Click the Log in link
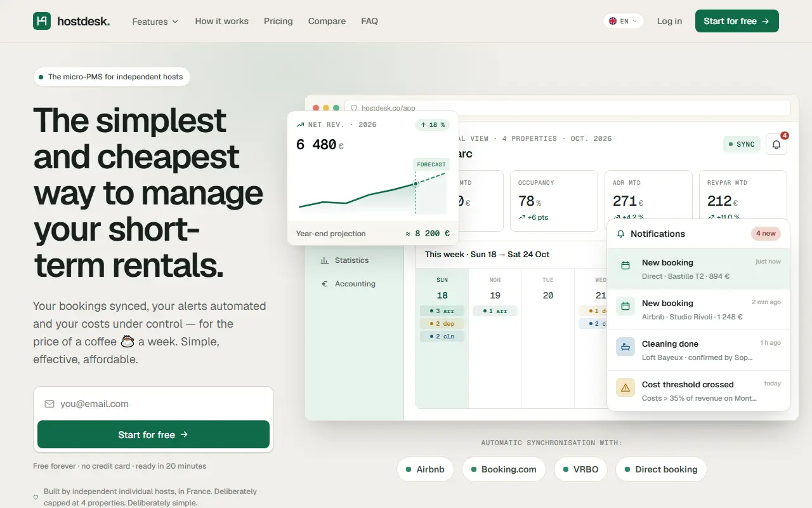 click(x=669, y=21)
